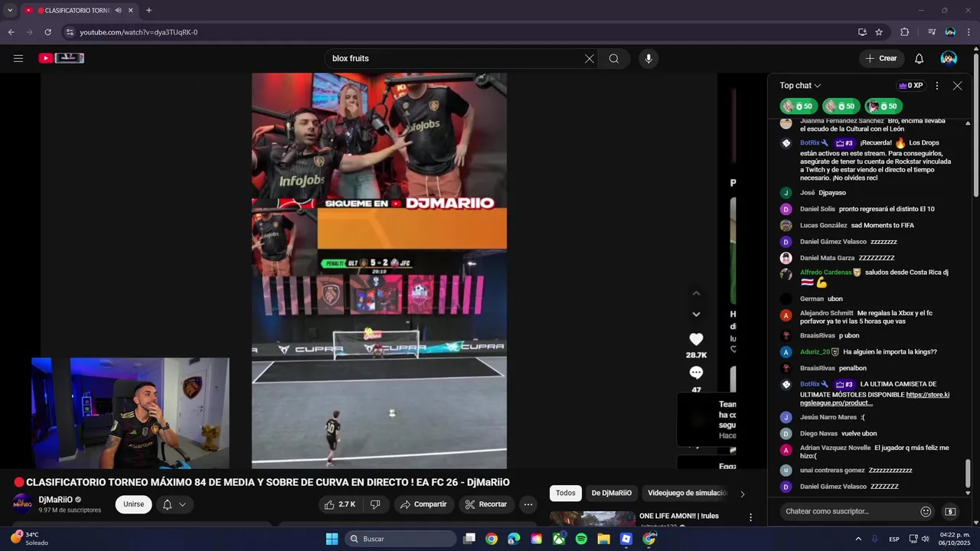Screen dimensions: 980x551
Task: Open the Super Chat purchase icon
Action: tap(950, 511)
